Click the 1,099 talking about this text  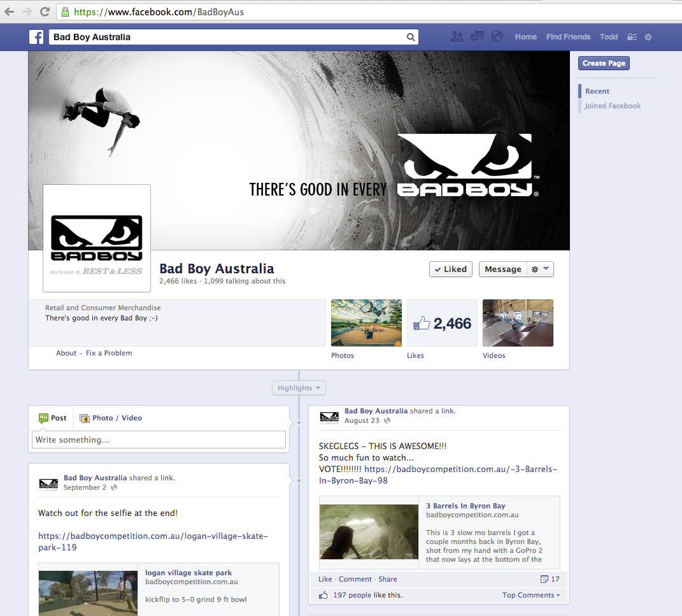(x=245, y=281)
